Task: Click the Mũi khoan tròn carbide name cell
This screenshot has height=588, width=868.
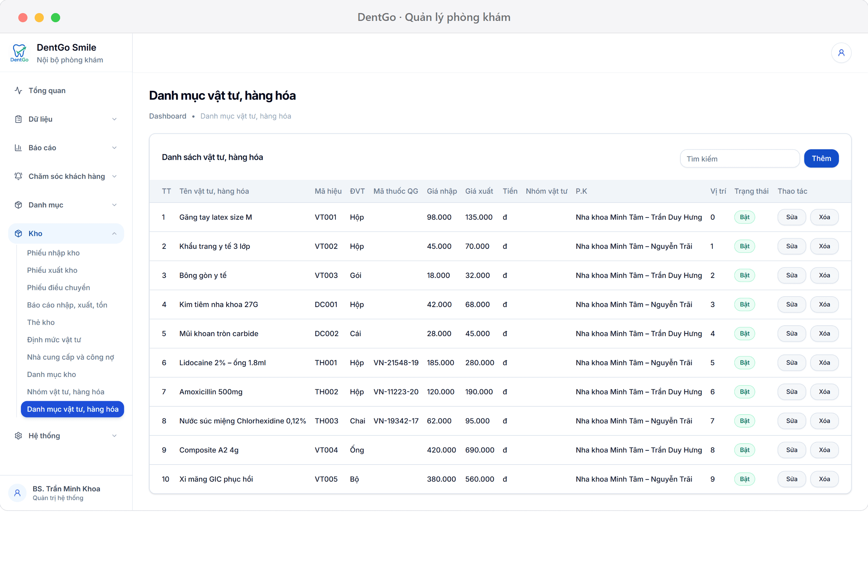Action: (219, 334)
